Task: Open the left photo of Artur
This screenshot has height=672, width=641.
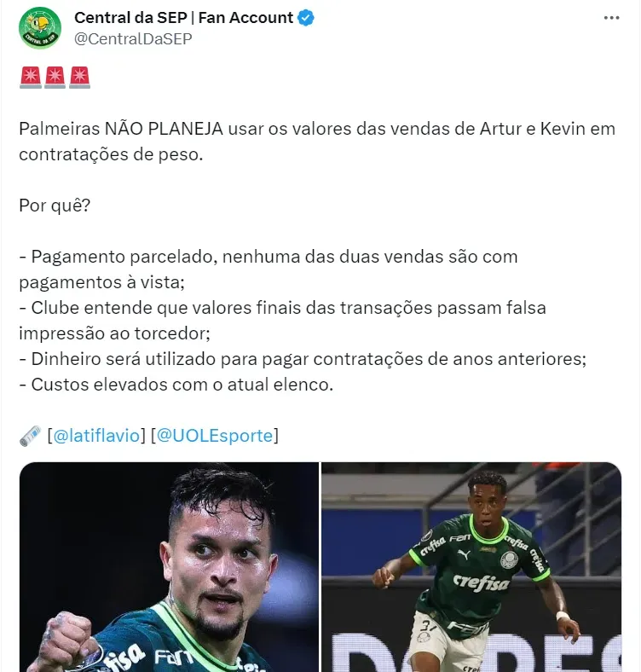Action: click(169, 567)
